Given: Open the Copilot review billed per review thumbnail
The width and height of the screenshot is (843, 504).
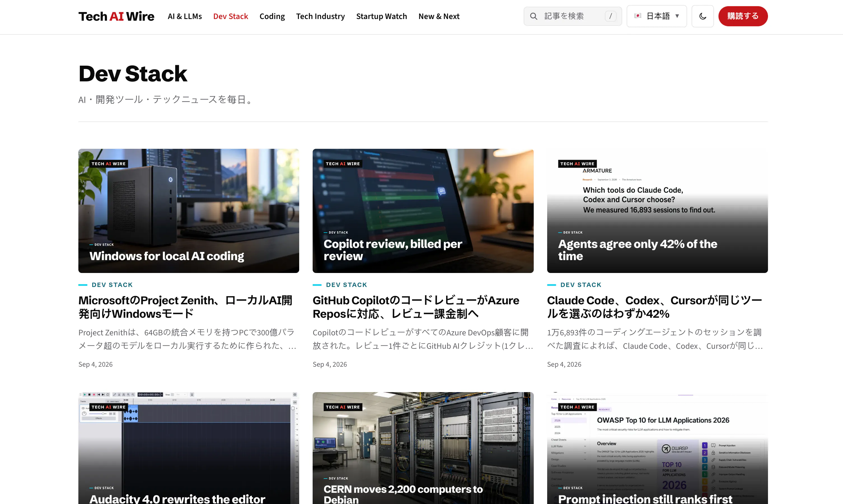Looking at the screenshot, I should (x=423, y=211).
